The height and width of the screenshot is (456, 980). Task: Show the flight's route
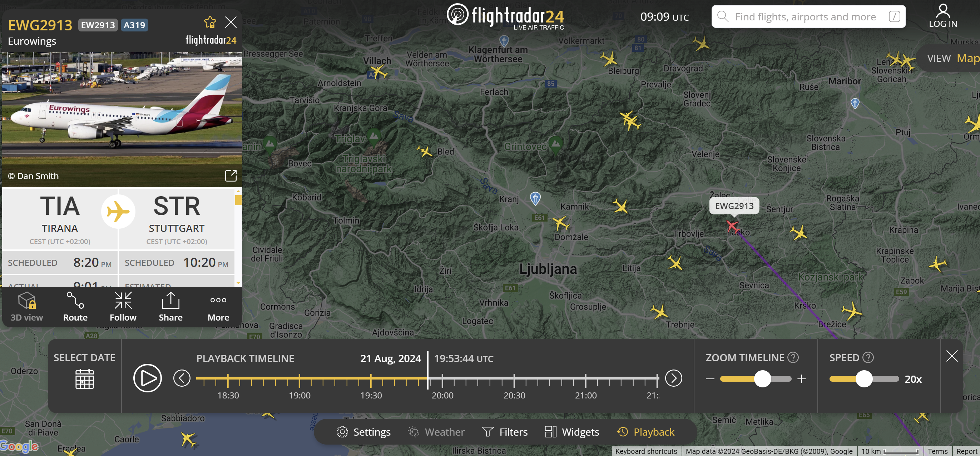[75, 307]
